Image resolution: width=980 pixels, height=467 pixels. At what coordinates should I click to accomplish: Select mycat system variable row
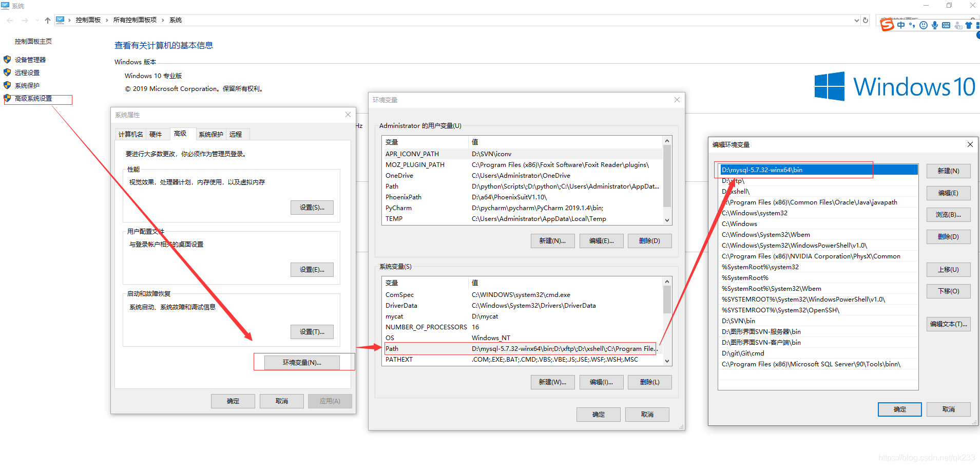[522, 316]
